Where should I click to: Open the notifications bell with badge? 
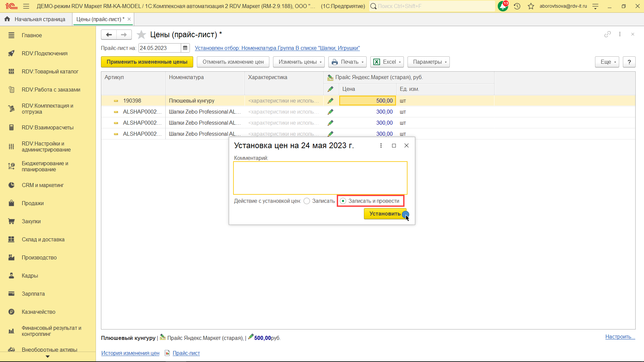[x=502, y=6]
